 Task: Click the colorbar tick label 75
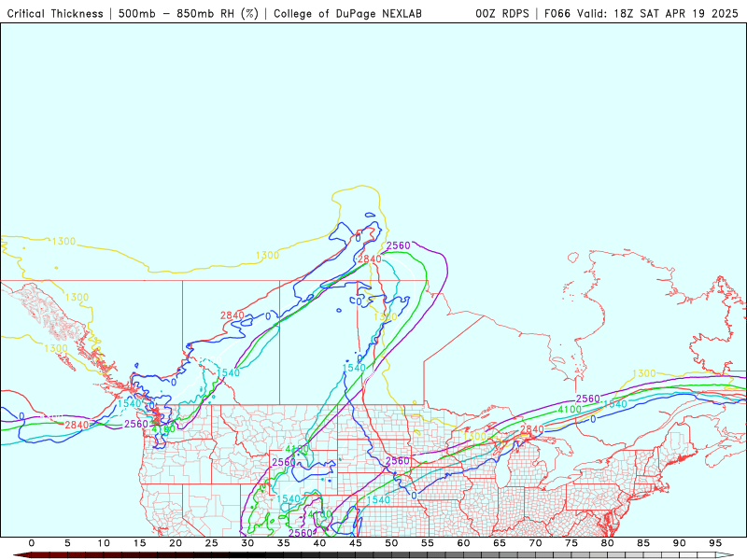tap(571, 543)
